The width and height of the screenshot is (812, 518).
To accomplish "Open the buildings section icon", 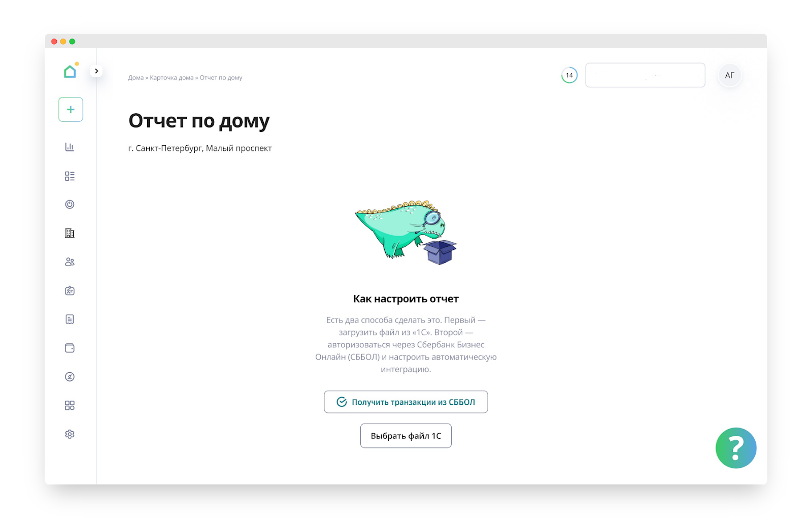I will (x=70, y=233).
